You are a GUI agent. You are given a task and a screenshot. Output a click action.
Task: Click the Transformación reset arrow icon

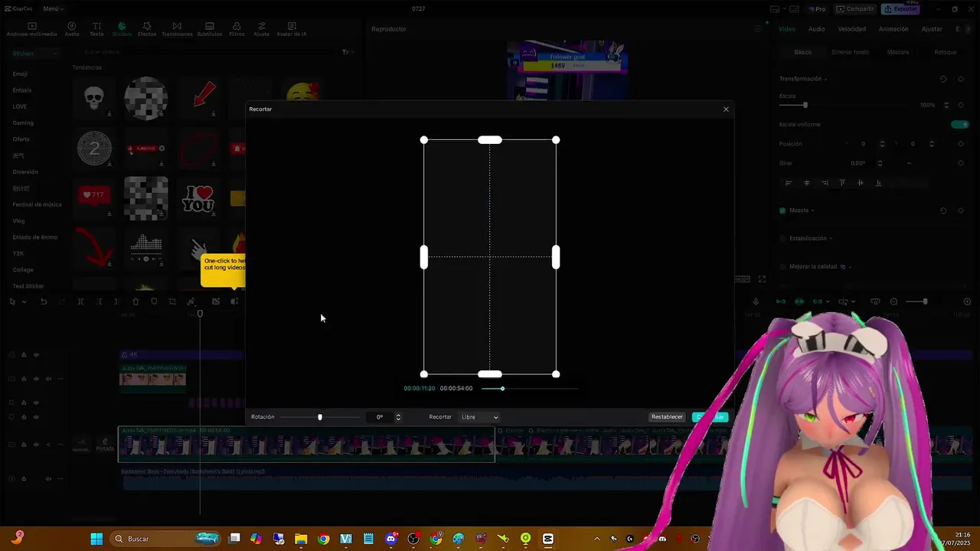point(943,79)
